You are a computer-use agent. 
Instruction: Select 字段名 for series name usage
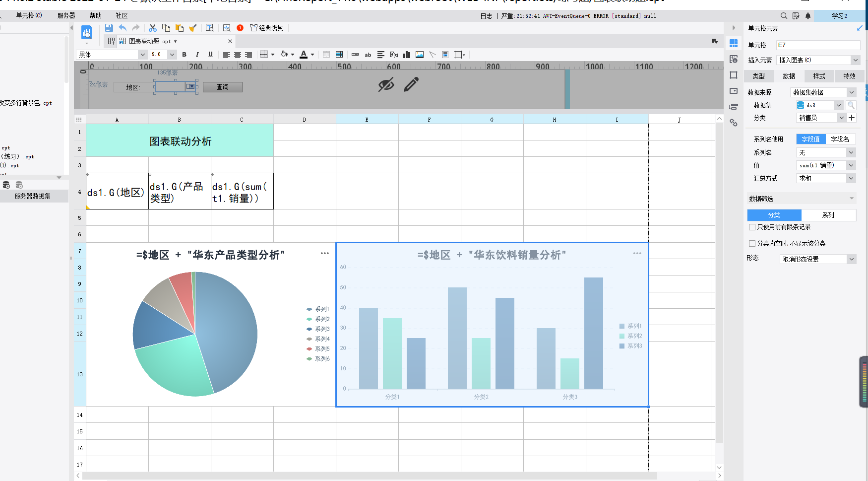[840, 139]
